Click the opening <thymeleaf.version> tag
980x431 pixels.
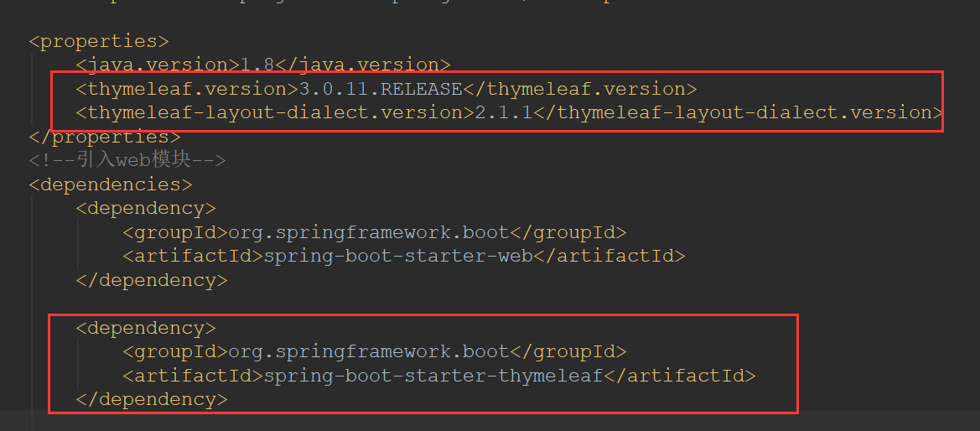click(188, 89)
